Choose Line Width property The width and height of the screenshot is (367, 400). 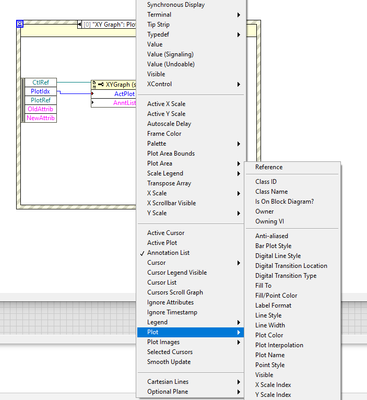[x=293, y=325]
